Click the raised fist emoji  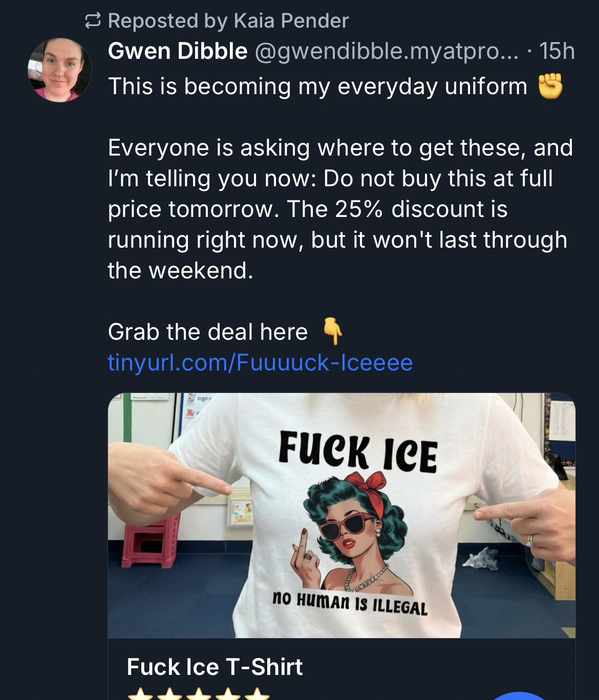pos(550,86)
